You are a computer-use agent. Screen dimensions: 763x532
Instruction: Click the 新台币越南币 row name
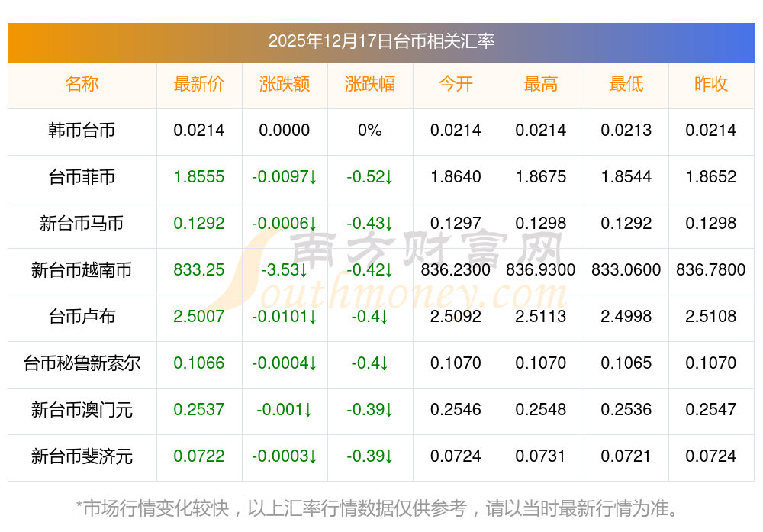click(x=82, y=270)
